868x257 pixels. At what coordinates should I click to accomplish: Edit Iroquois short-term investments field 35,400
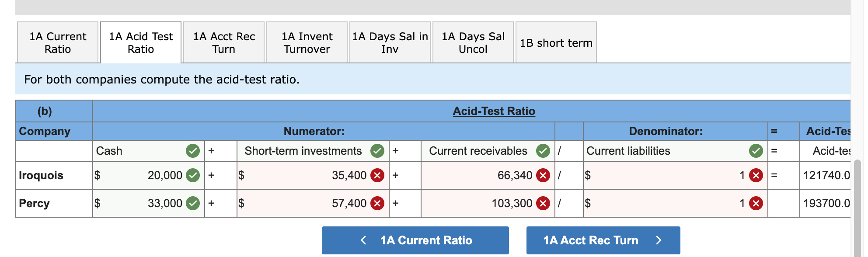313,175
